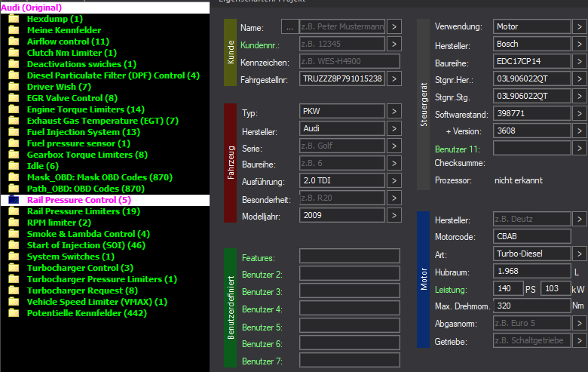Click the Meine Kennfelder folder icon
The width and height of the screenshot is (588, 372).
[14, 30]
